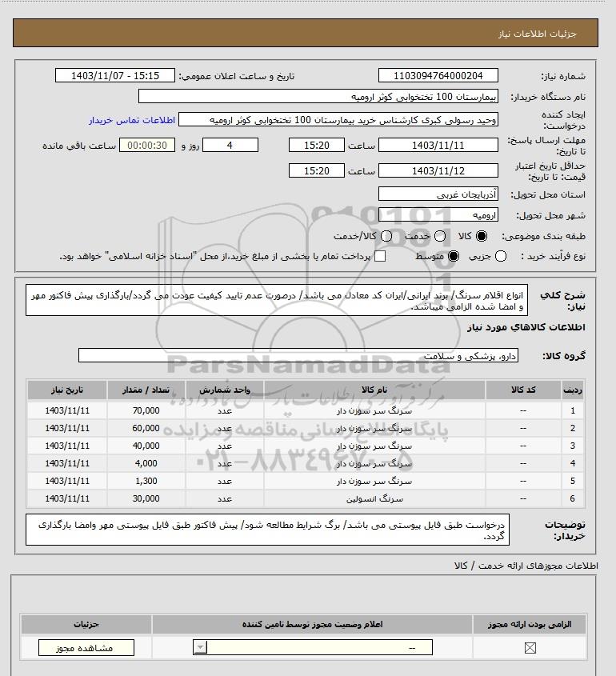Click quantity 60,000 in row 2
This screenshot has width=616, height=676.
point(146,428)
